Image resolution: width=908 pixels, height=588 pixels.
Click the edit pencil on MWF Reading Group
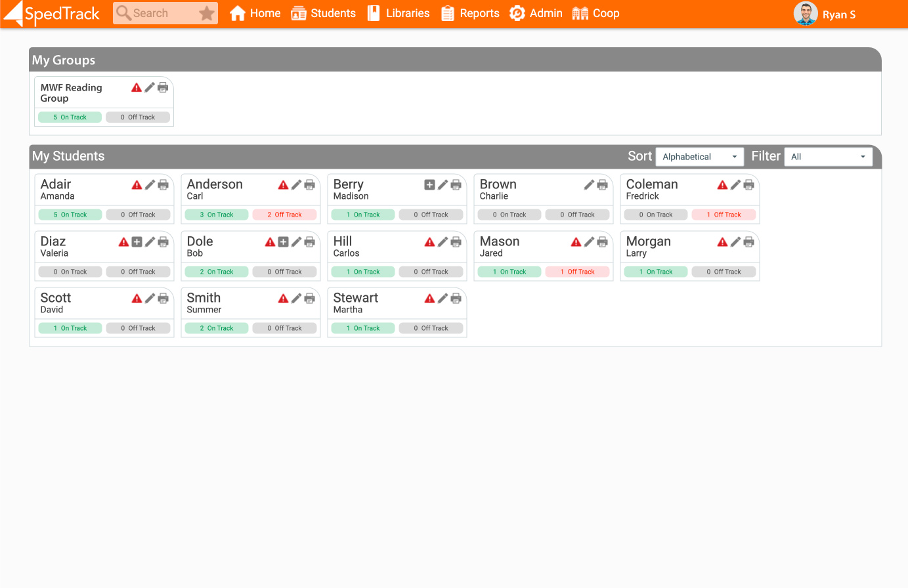coord(150,87)
